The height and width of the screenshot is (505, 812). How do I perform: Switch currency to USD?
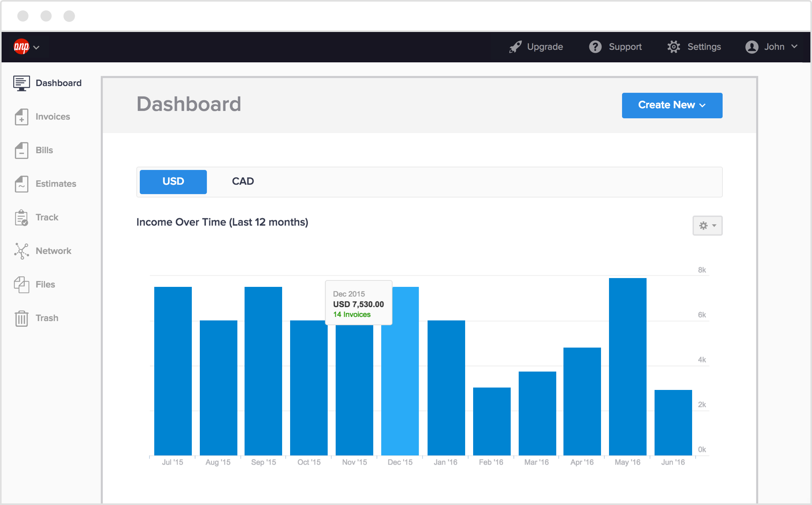point(173,182)
